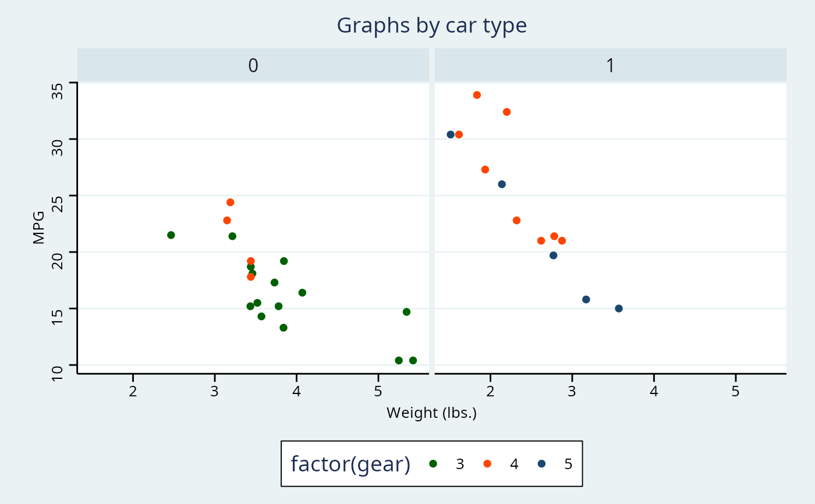Image resolution: width=815 pixels, height=504 pixels.
Task: Click the Weight (lbs.) axis label
Action: click(x=432, y=413)
